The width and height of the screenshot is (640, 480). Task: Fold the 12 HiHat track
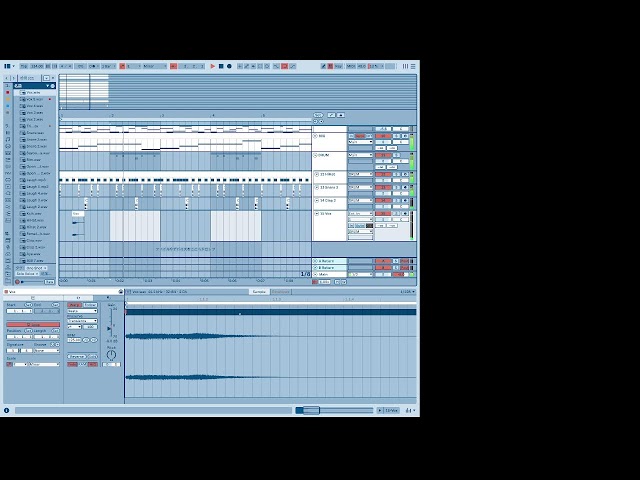(x=316, y=174)
